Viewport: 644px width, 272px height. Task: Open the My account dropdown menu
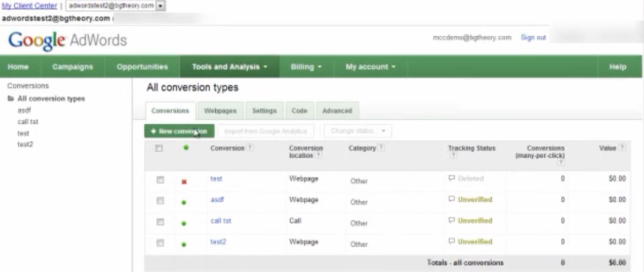(370, 67)
